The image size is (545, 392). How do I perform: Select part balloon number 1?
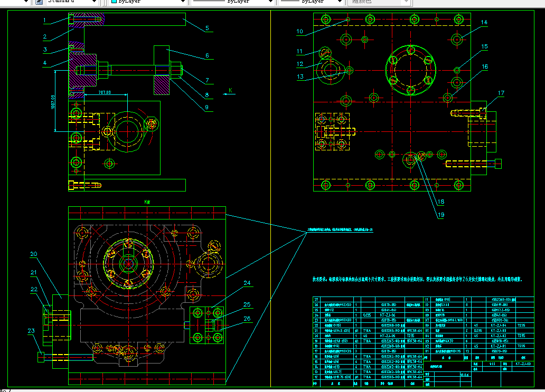tap(44, 20)
